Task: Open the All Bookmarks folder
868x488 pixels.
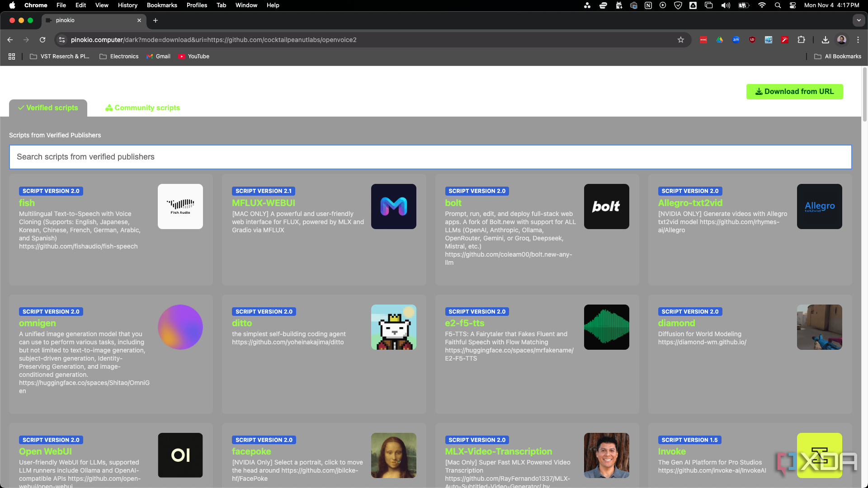Action: coord(838,56)
